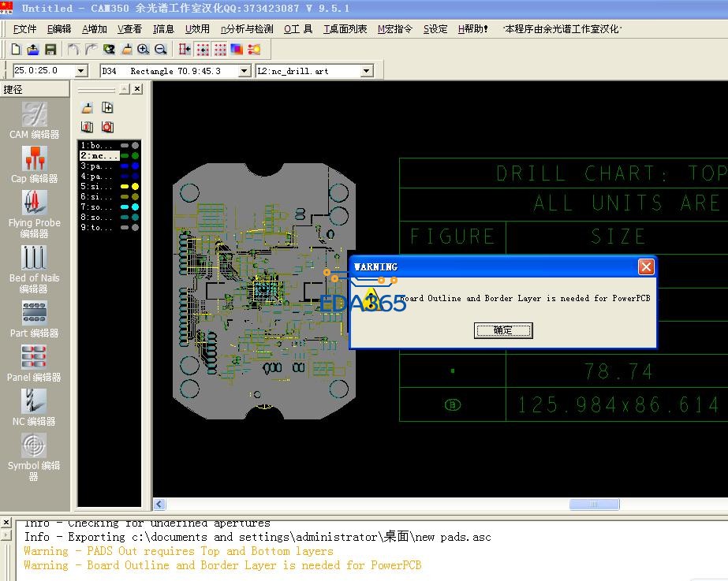728x581 pixels.
Task: Click the gray draw color swatch of layer 1
Action: click(x=125, y=145)
